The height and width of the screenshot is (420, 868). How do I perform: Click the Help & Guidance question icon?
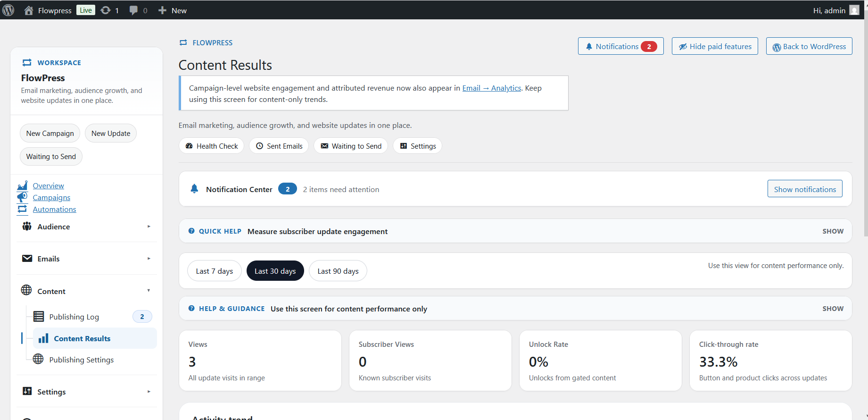click(x=191, y=308)
